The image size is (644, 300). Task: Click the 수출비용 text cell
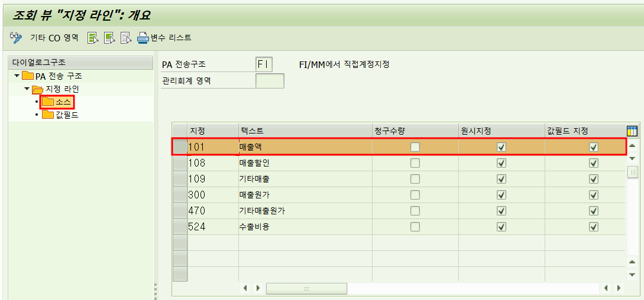point(305,227)
